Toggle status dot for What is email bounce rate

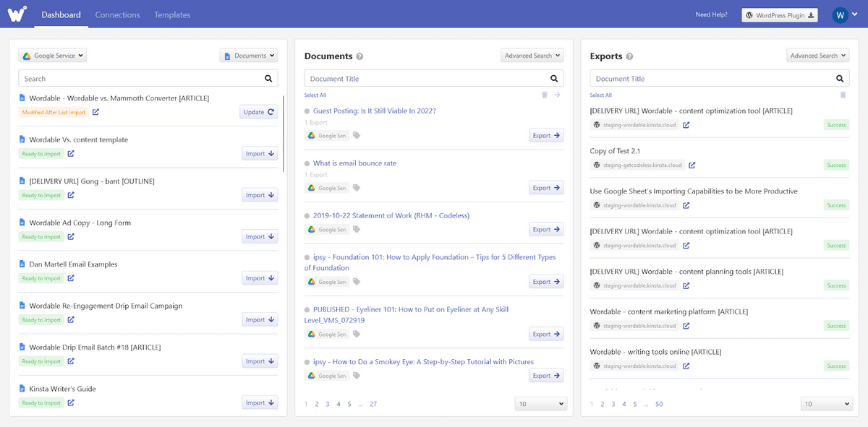click(x=307, y=164)
